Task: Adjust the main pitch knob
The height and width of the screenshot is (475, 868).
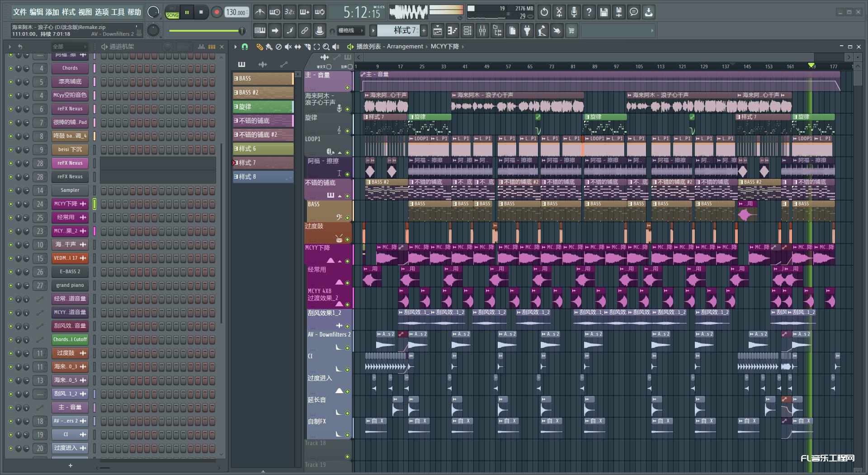Action: coord(153,30)
